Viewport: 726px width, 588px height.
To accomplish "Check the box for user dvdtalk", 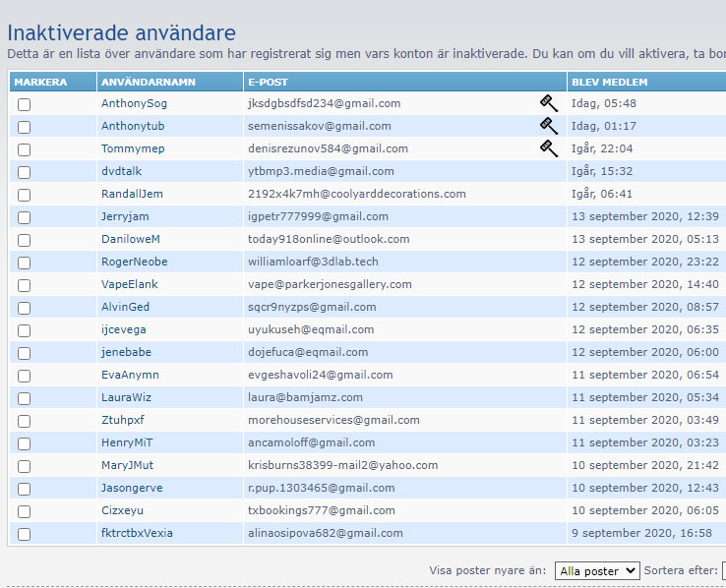I will (24, 172).
